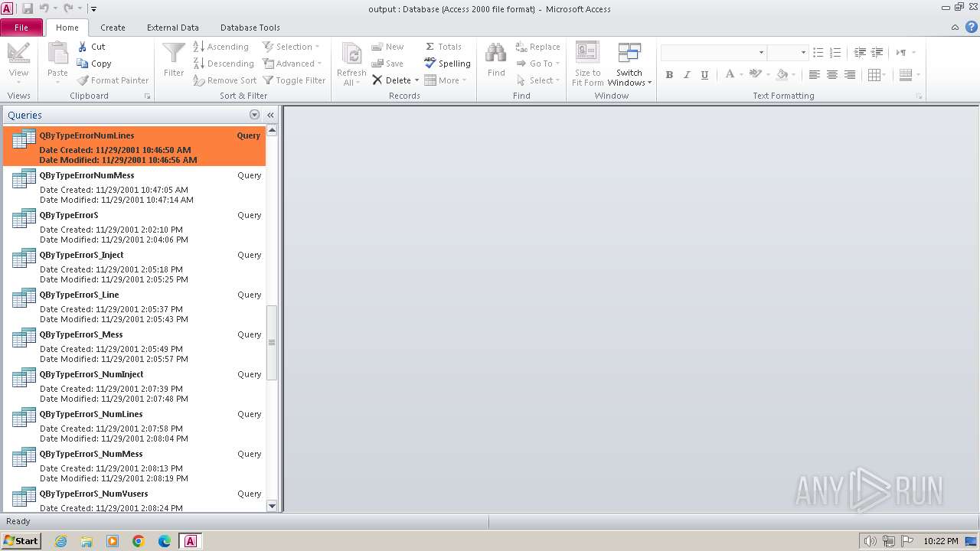980x551 pixels.
Task: Cut the selection with scissors icon
Action: coord(91,47)
